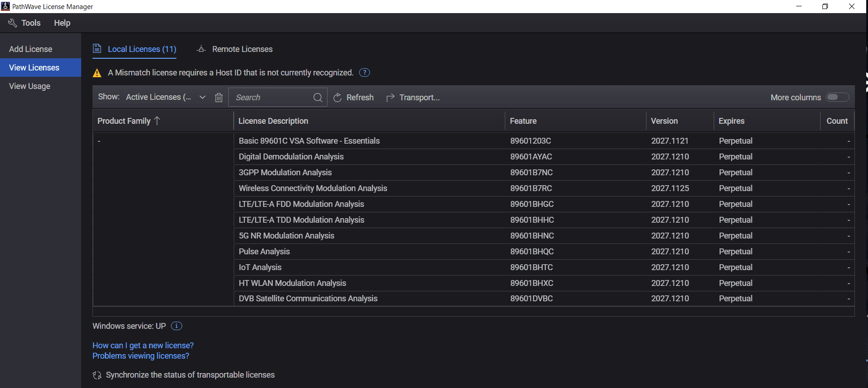The height and width of the screenshot is (388, 868).
Task: Click the search magnifier icon
Action: 318,98
